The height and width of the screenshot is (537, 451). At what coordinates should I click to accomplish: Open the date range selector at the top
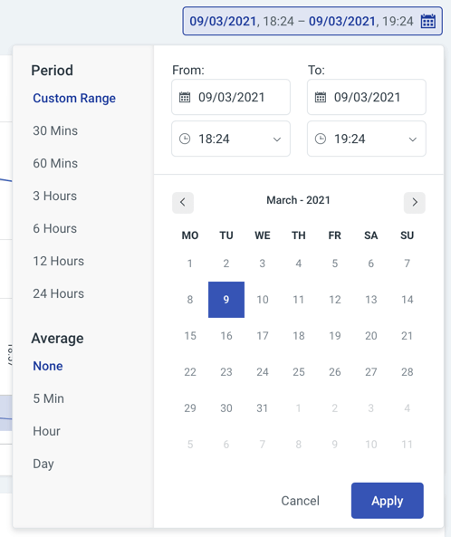[x=312, y=21]
